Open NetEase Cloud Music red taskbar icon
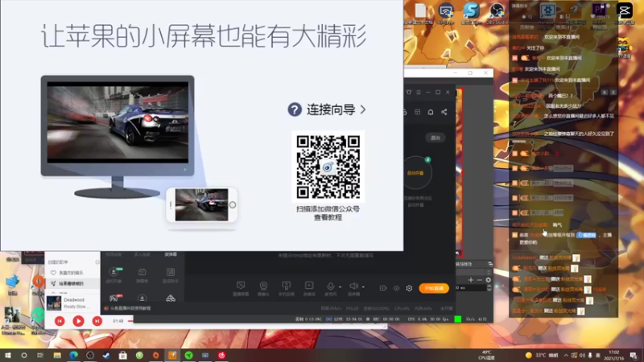This screenshot has height=362, width=644. pyautogui.click(x=222, y=355)
